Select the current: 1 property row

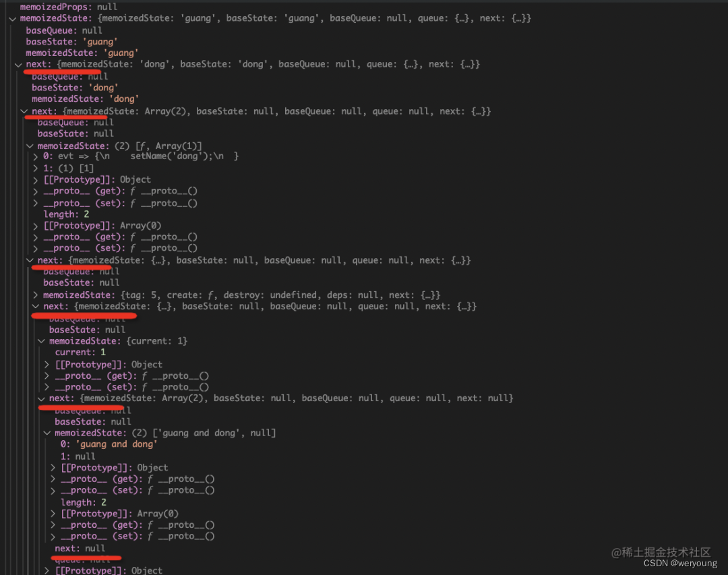pyautogui.click(x=80, y=353)
